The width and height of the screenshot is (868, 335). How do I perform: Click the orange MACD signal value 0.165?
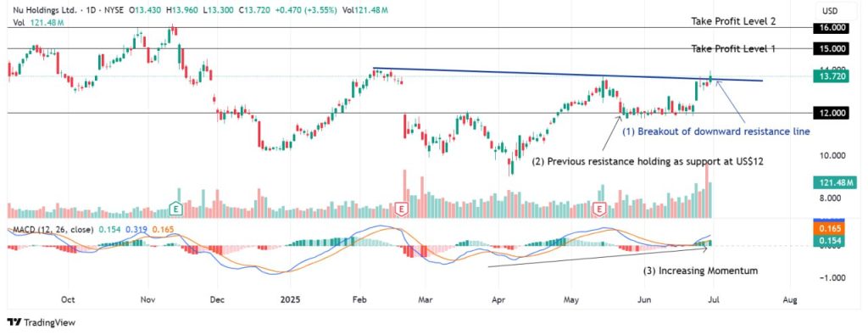[x=831, y=227]
